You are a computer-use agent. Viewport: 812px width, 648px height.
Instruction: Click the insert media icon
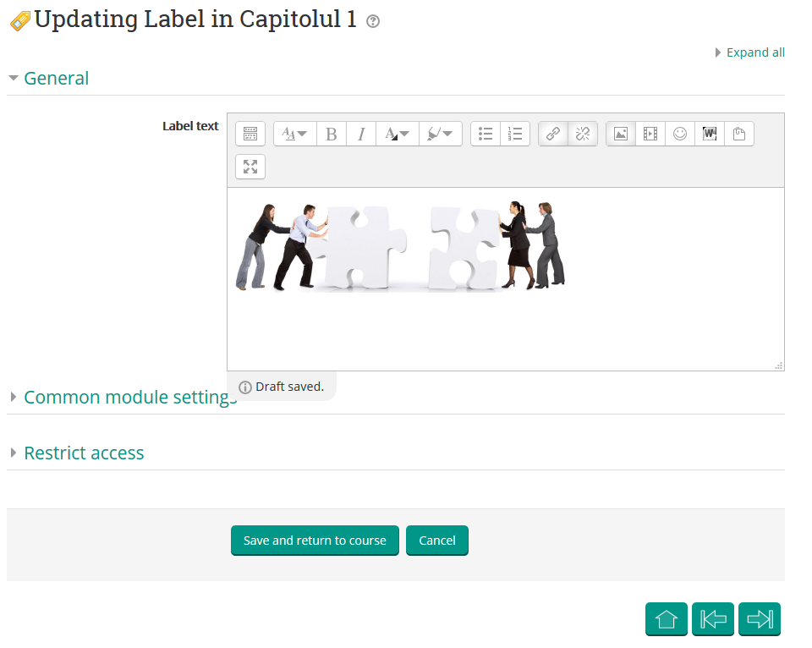point(650,133)
